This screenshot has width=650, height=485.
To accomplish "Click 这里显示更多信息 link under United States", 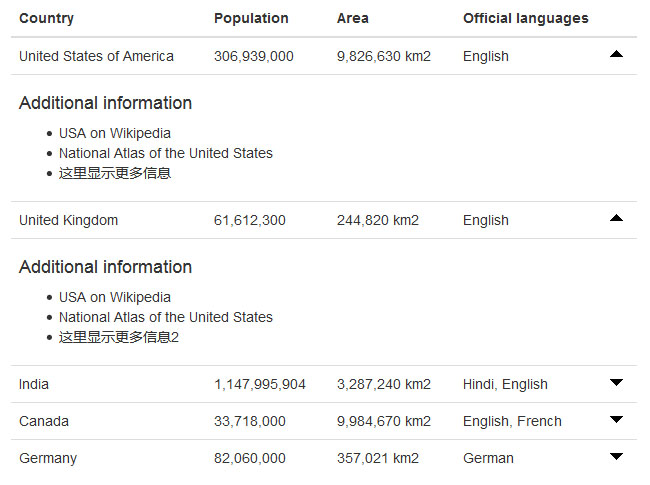I will pos(114,173).
